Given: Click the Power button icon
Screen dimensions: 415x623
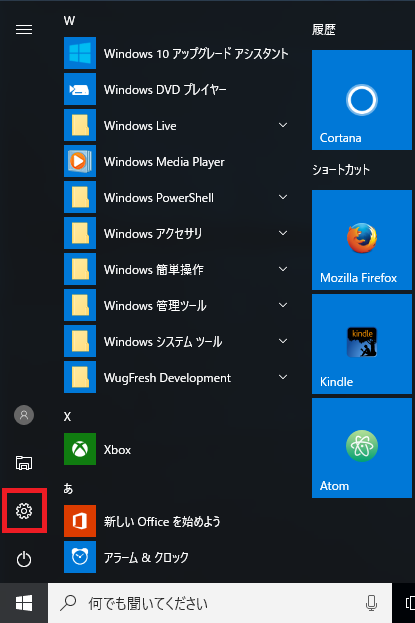Looking at the screenshot, I should [x=24, y=559].
